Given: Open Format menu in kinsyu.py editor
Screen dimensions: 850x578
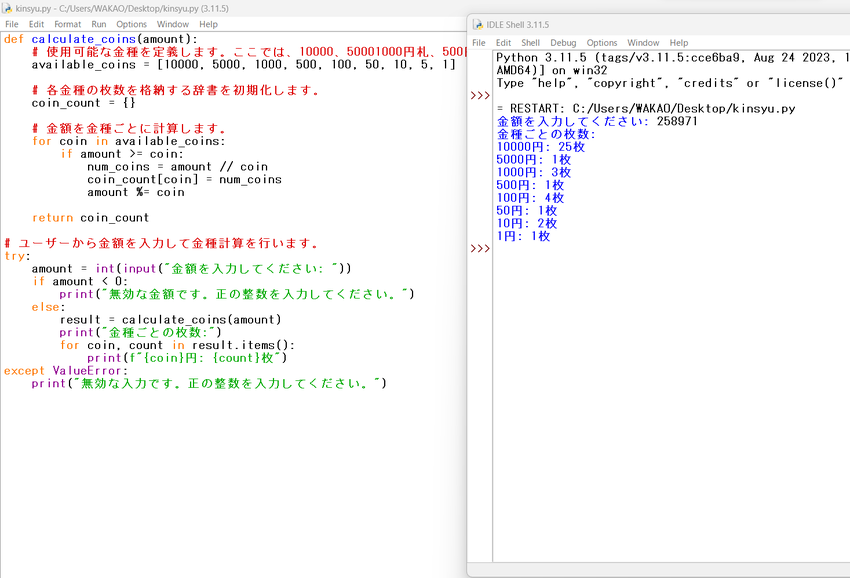Looking at the screenshot, I should [67, 24].
